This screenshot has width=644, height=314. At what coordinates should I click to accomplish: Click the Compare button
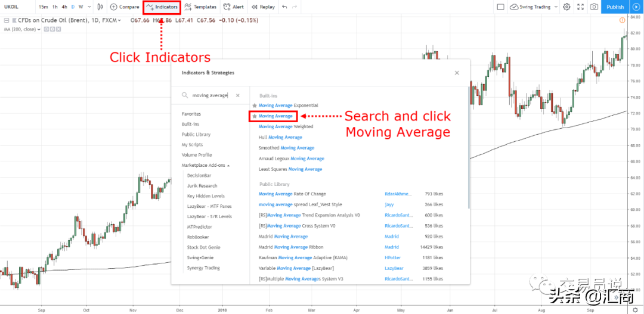125,7
